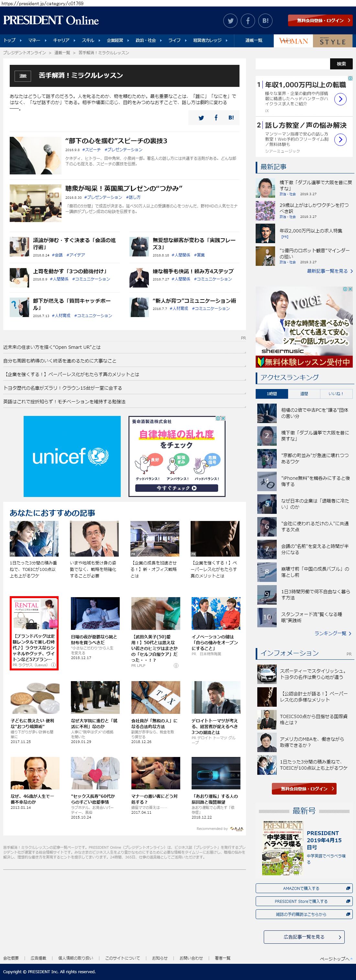The height and width of the screenshot is (980, 356).
Task: Click the Hatena B! icon in header
Action: (265, 21)
